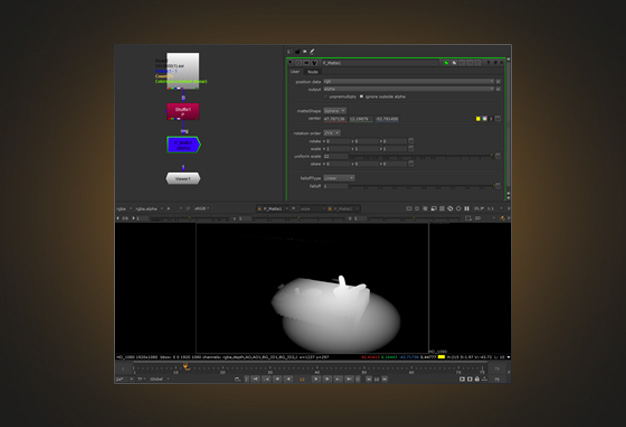Click the animation menu icon beside center
The height and width of the screenshot is (427, 626).
click(498, 119)
